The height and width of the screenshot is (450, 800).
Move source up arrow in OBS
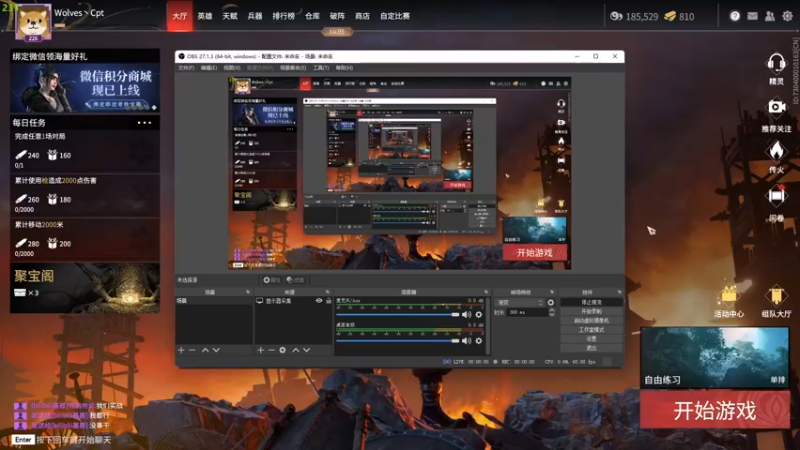tap(295, 350)
